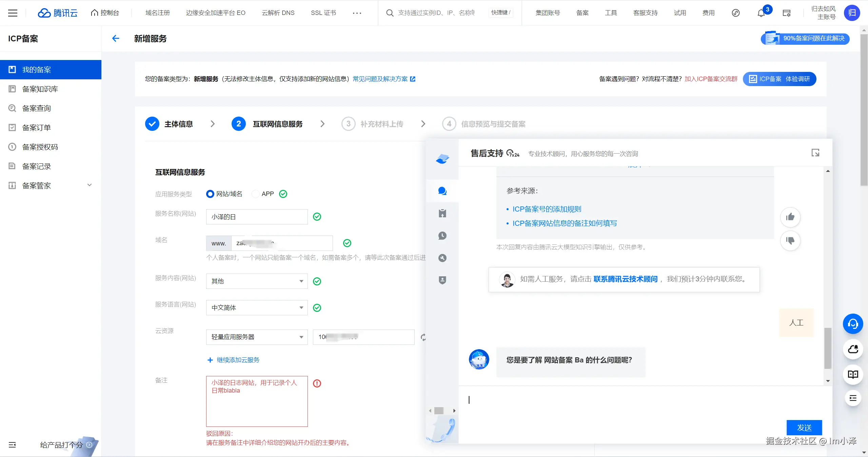Open the 服务语言 dropdown showing 中文简体
868x457 pixels.
(x=257, y=308)
